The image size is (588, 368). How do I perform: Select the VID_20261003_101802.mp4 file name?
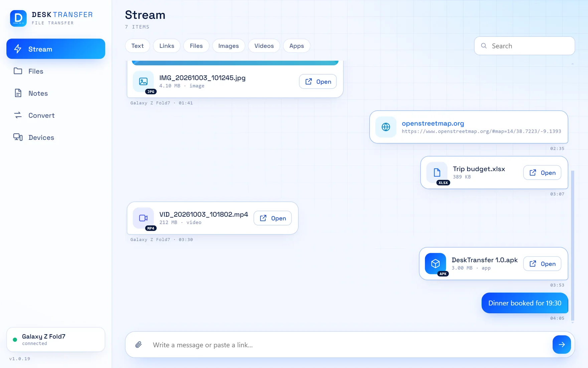(x=204, y=214)
